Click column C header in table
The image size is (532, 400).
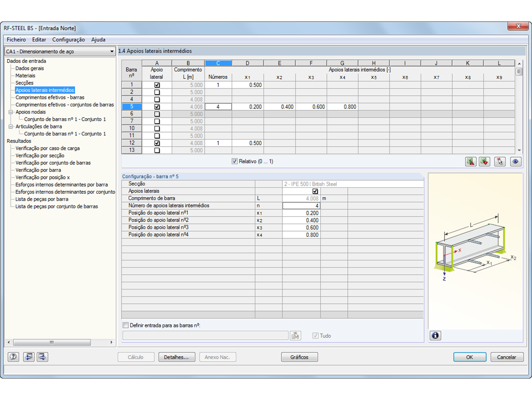(218, 63)
